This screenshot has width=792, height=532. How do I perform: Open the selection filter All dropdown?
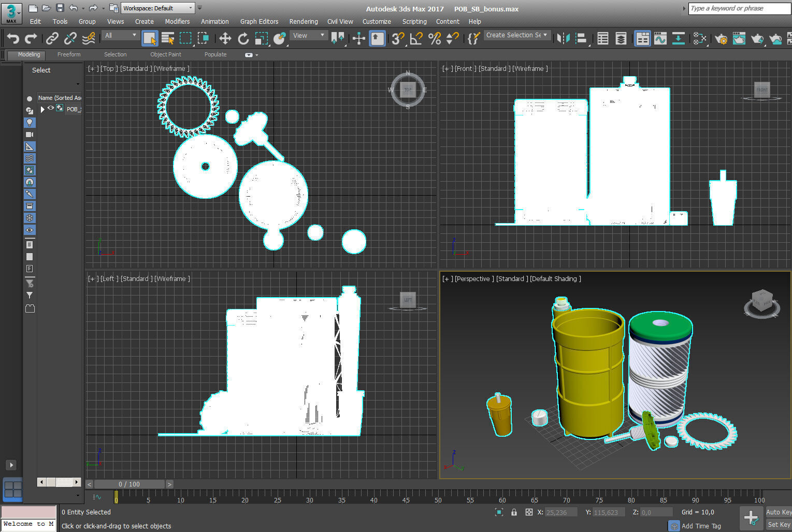121,35
